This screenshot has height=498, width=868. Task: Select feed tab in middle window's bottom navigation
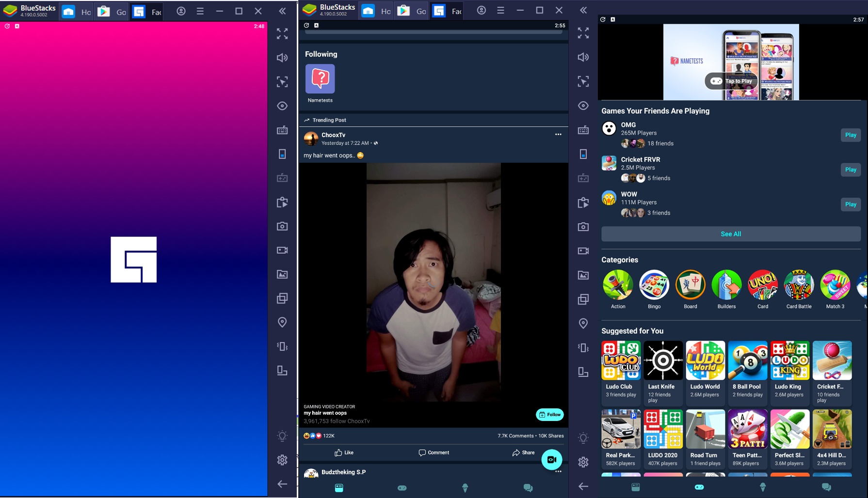pos(339,488)
